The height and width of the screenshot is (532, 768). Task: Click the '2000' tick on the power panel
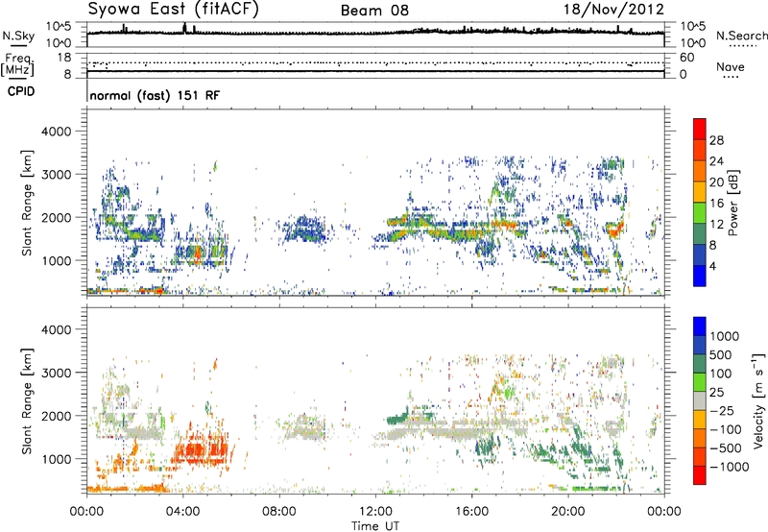click(x=56, y=217)
